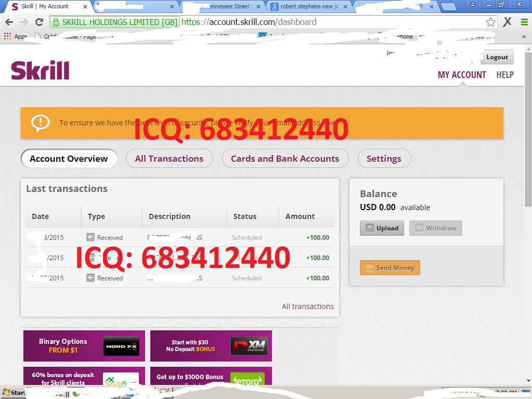Open the All transactions link

[x=308, y=306]
